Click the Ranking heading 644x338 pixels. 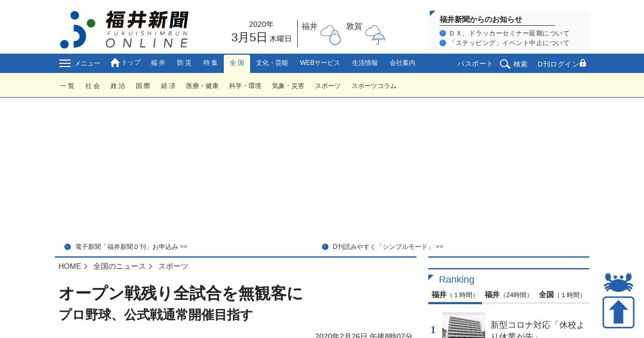pos(457,280)
